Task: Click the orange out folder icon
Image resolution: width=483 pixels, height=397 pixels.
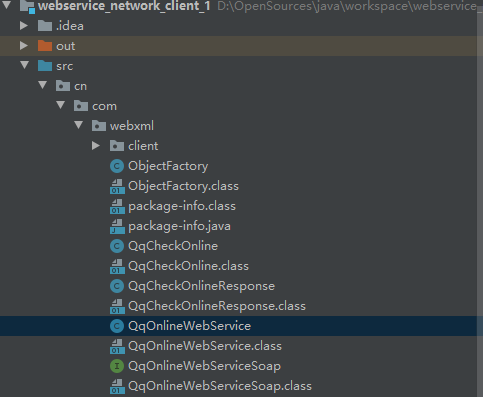Action: (x=45, y=46)
